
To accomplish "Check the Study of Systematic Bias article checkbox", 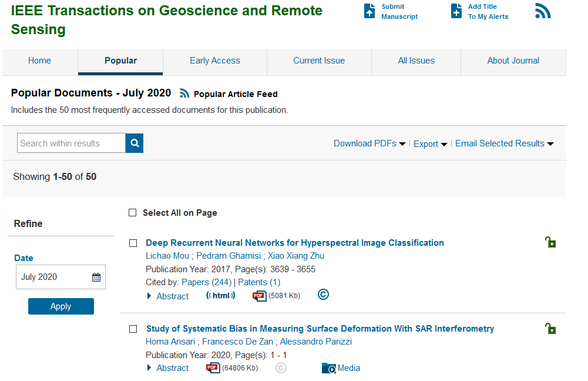I will point(133,329).
